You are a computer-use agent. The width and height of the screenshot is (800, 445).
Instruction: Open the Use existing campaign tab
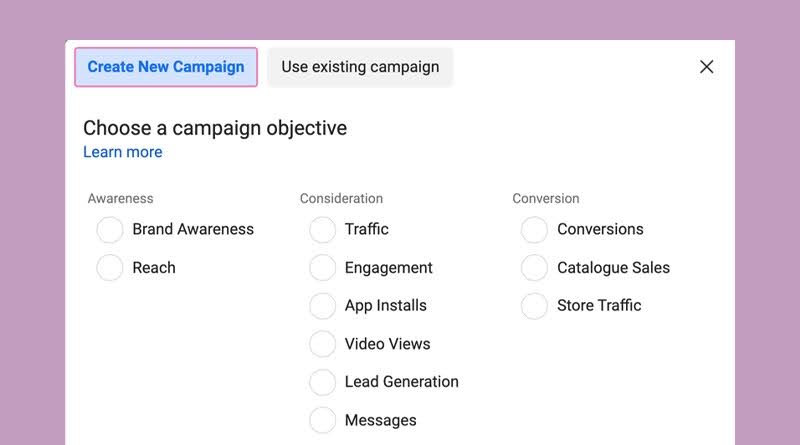click(360, 67)
